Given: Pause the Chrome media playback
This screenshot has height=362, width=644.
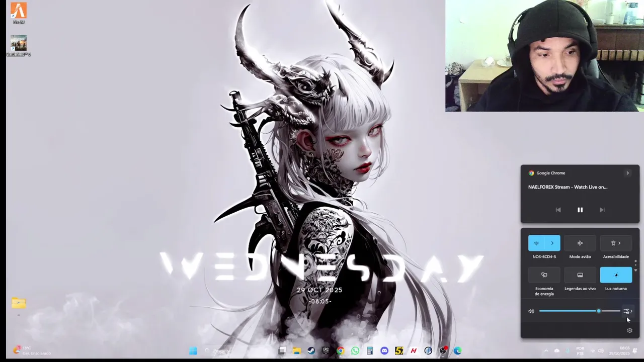Looking at the screenshot, I should coord(580,210).
